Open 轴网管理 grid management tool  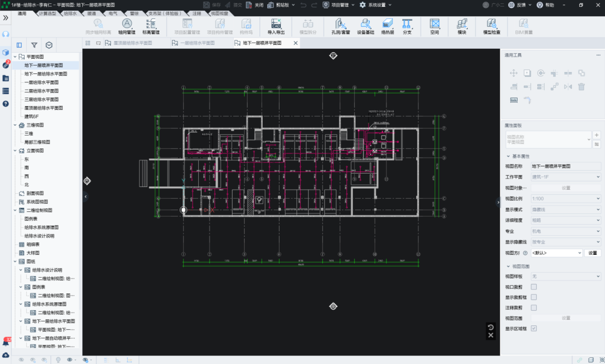coord(127,26)
